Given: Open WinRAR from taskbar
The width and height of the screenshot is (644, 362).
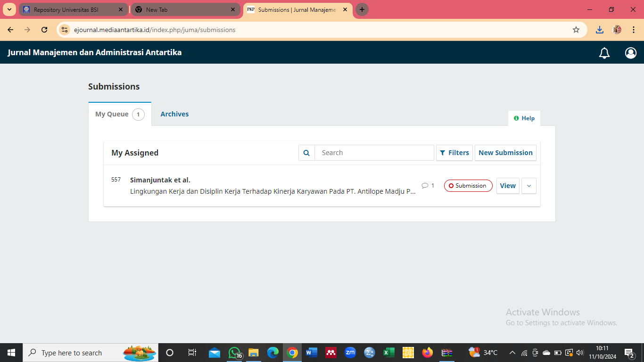Looking at the screenshot, I should [x=447, y=353].
